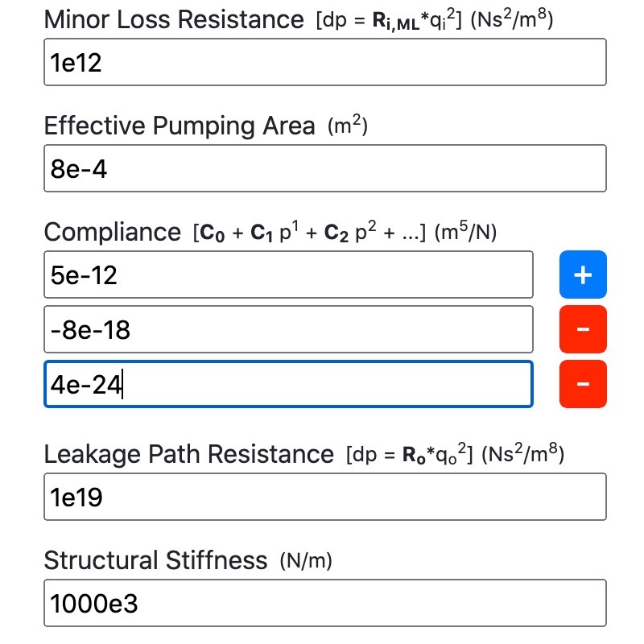This screenshot has width=644, height=644.
Task: Click the Leakage Path Resistance label
Action: 188,454
